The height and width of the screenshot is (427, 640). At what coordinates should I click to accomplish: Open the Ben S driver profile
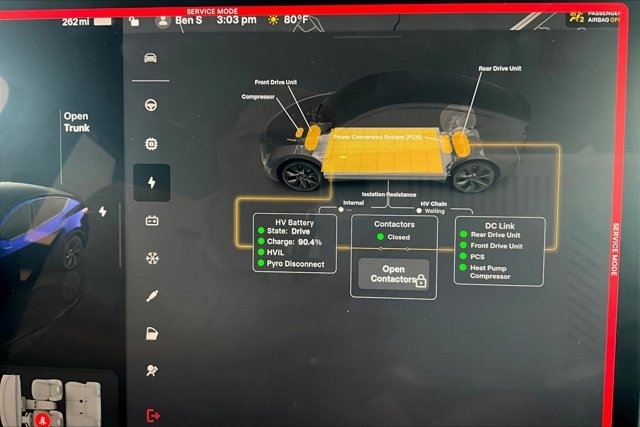179,21
